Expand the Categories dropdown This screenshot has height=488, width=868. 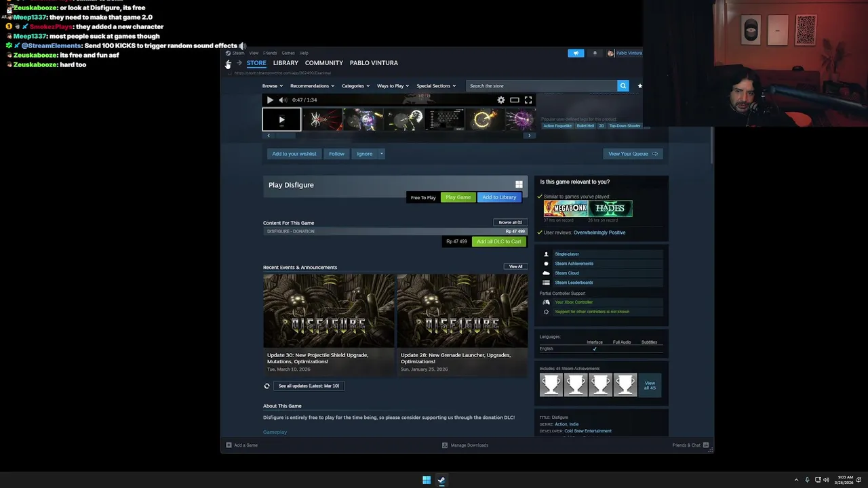pos(355,86)
